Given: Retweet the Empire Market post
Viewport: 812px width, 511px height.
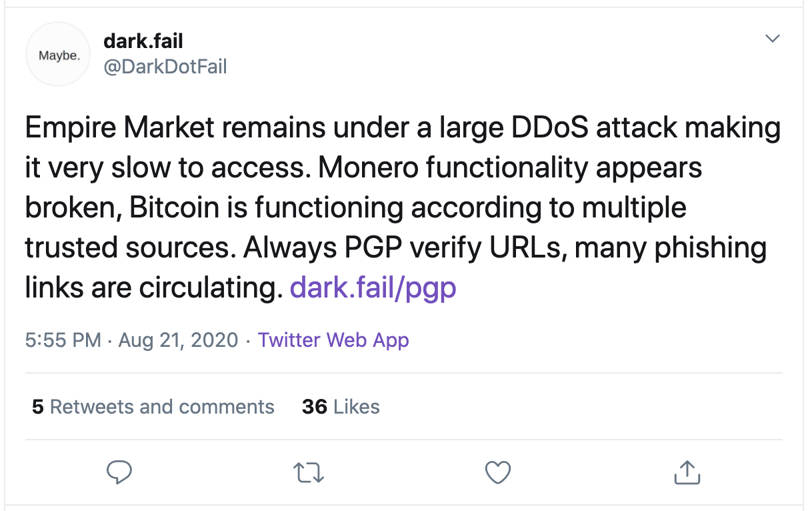Looking at the screenshot, I should [x=309, y=472].
